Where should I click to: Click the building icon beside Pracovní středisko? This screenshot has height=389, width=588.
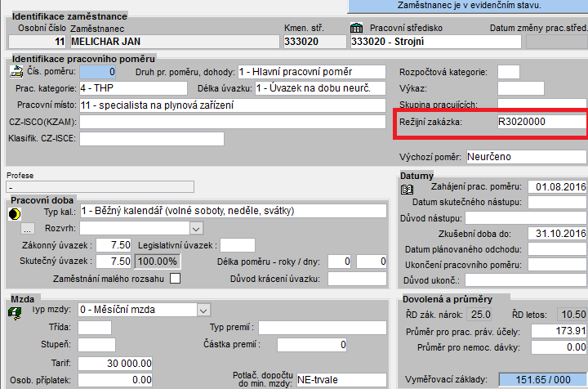356,28
